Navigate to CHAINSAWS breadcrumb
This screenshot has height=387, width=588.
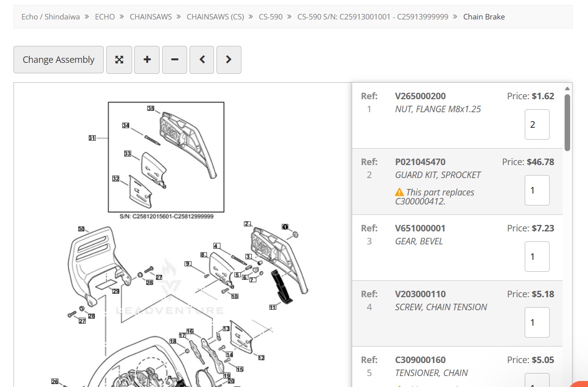point(151,17)
